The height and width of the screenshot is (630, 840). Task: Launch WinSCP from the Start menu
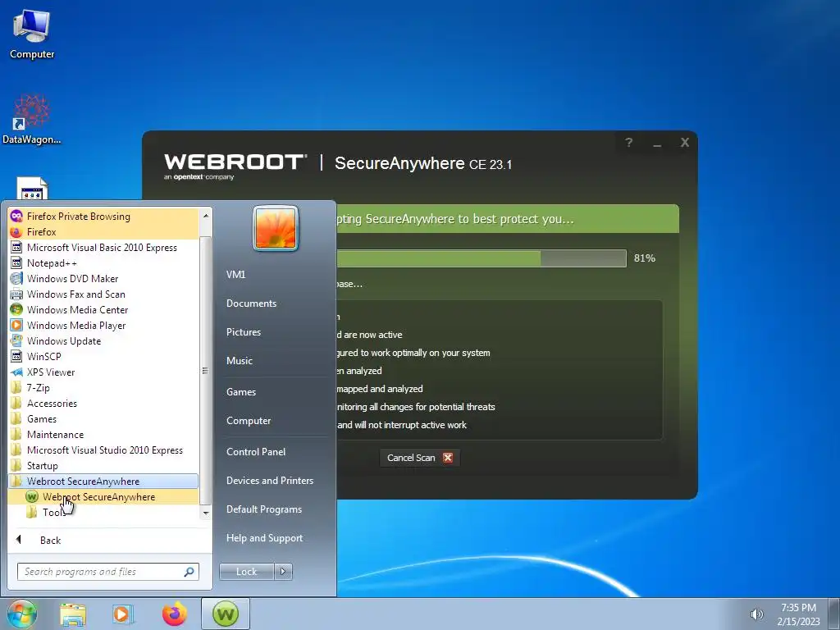coord(103,356)
